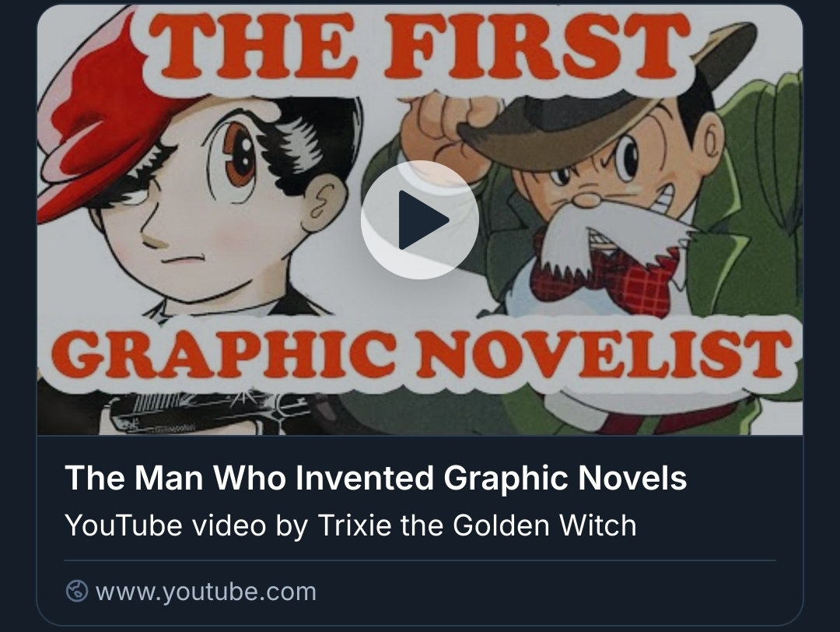Click the words Graphic Novels in the card title
This screenshot has height=632, width=840.
565,478
